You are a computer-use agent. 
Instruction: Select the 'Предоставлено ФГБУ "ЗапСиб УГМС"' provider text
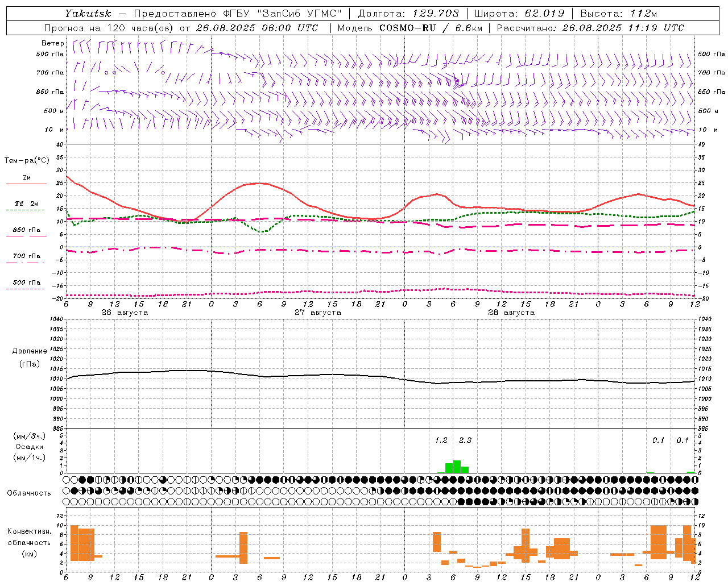(x=238, y=14)
